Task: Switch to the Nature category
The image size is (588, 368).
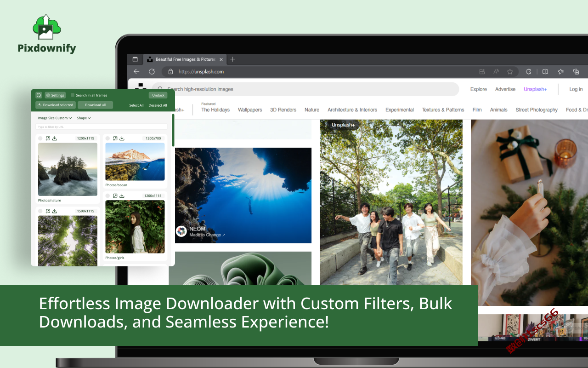Action: tap(312, 110)
